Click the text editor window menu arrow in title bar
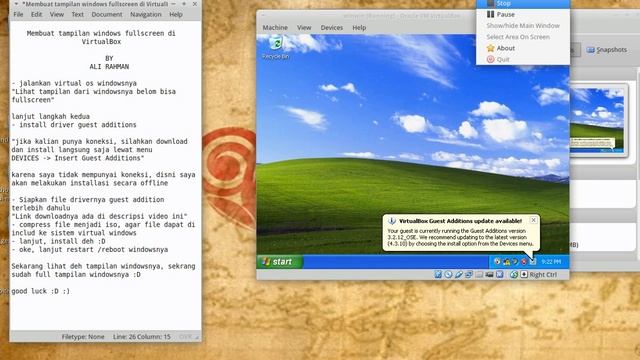This screenshot has width=640, height=360. (16, 4)
